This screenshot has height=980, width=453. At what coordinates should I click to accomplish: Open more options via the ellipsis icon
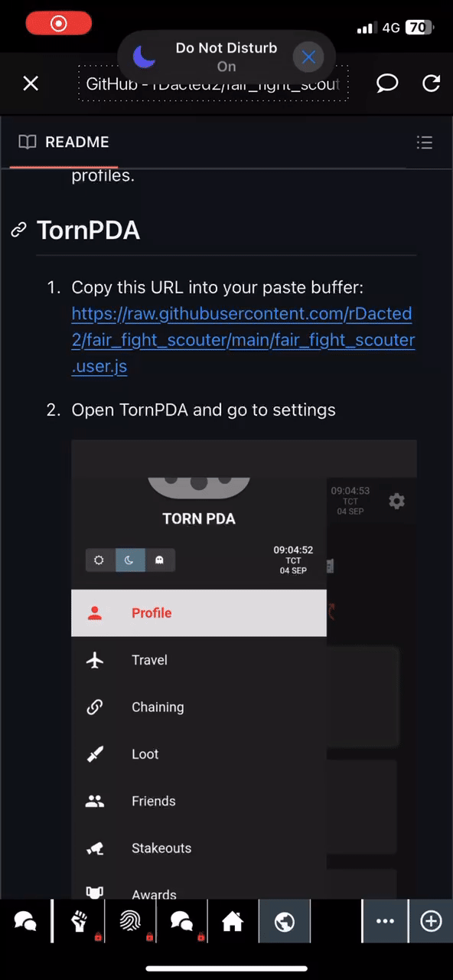click(385, 921)
